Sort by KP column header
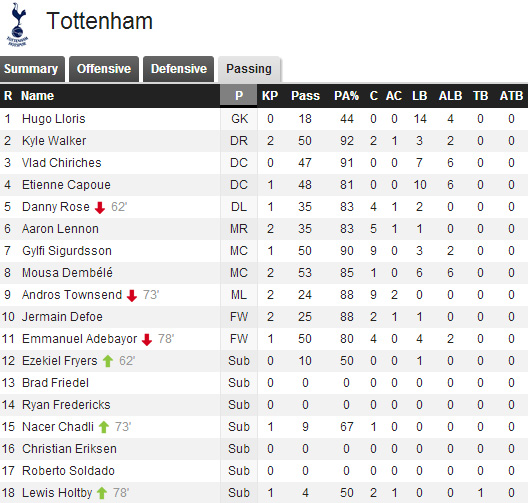 point(270,96)
